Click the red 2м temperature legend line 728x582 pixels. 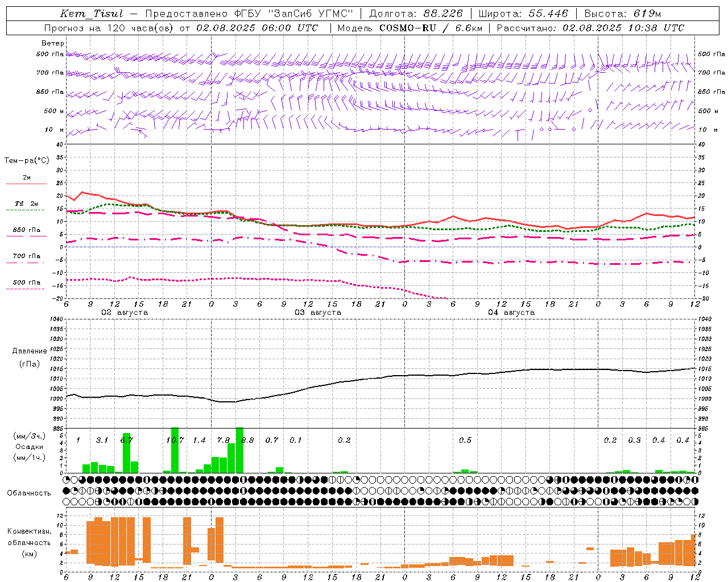(x=26, y=184)
